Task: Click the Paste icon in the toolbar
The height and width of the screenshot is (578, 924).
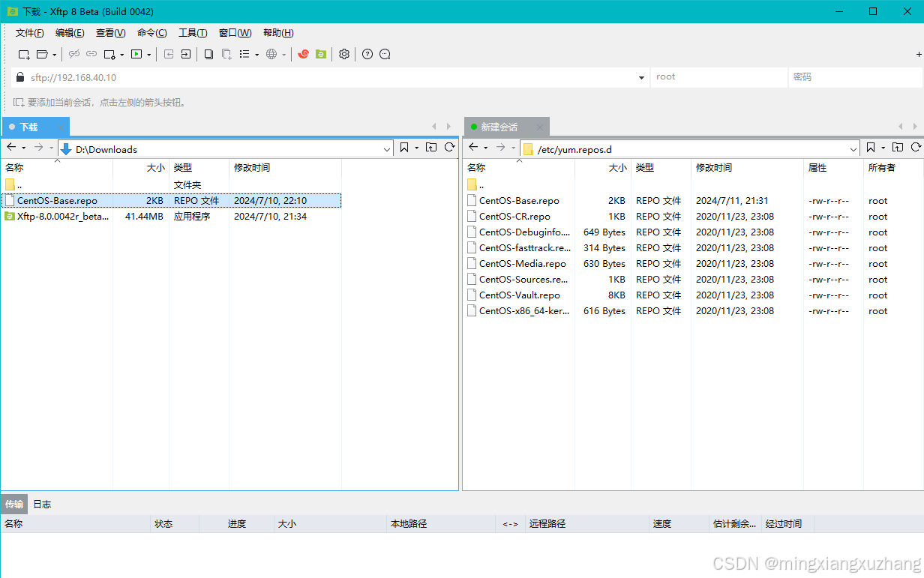Action: pyautogui.click(x=226, y=54)
